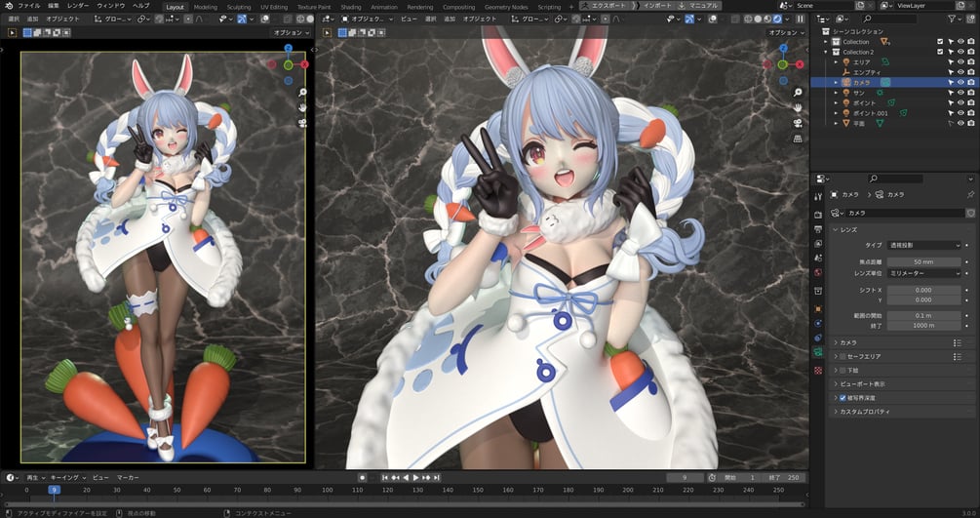Open the World properties tab icon

818,272
